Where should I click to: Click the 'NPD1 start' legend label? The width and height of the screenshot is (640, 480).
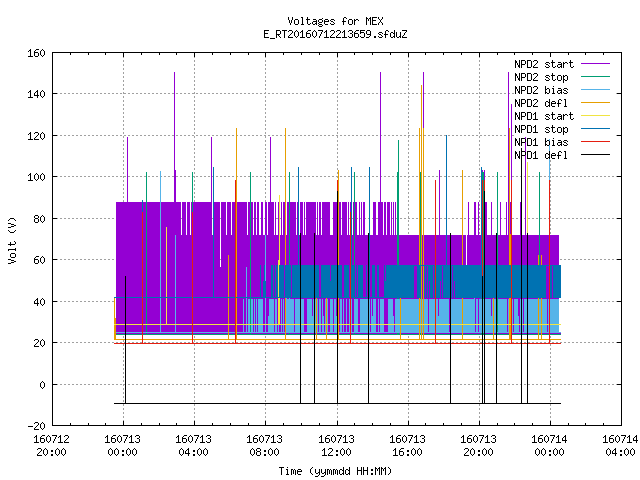[544, 116]
